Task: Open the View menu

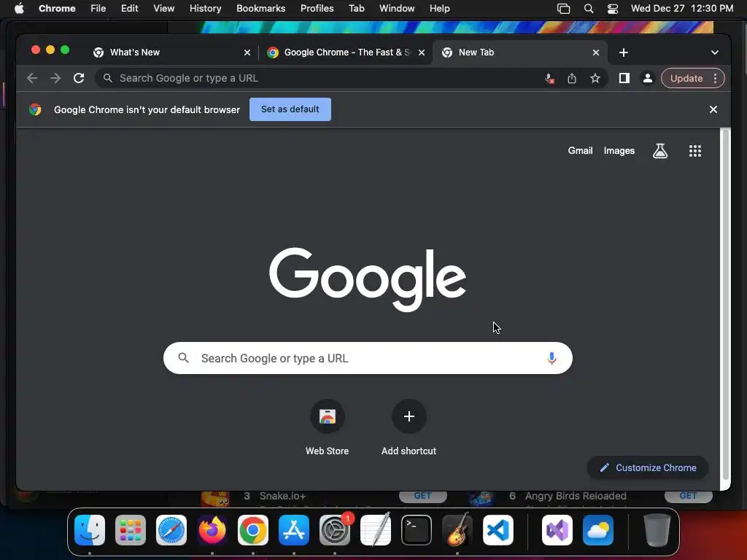Action: pyautogui.click(x=164, y=9)
